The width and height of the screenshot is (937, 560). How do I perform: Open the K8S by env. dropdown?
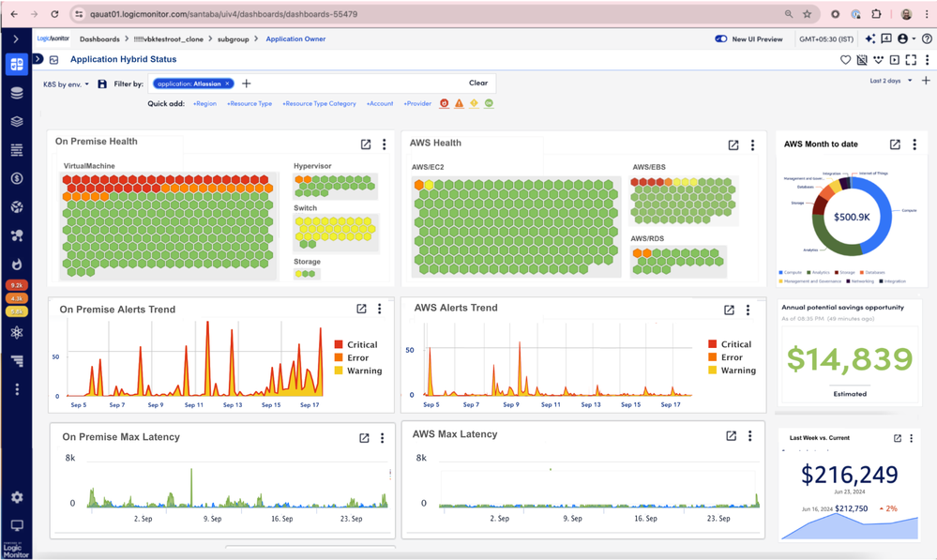pos(66,84)
